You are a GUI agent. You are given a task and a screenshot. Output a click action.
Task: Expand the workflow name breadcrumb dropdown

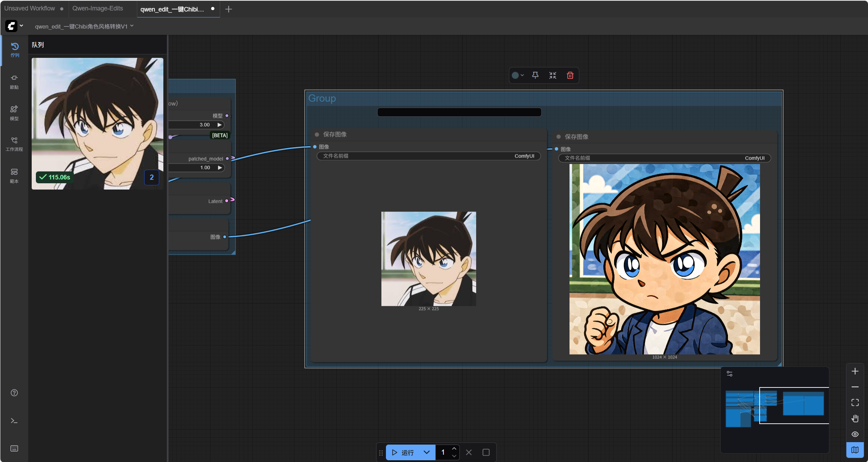click(x=132, y=26)
